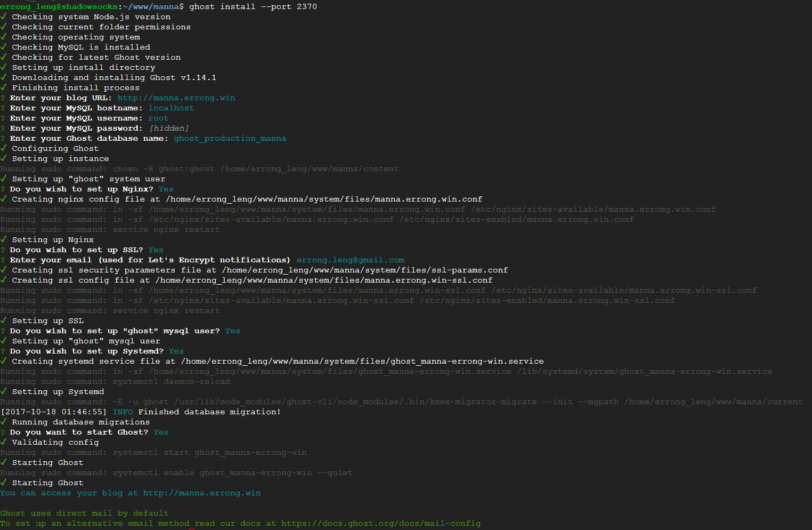This screenshot has height=530, width=812.
Task: Click 'Setting up instance' line
Action: 55,158
